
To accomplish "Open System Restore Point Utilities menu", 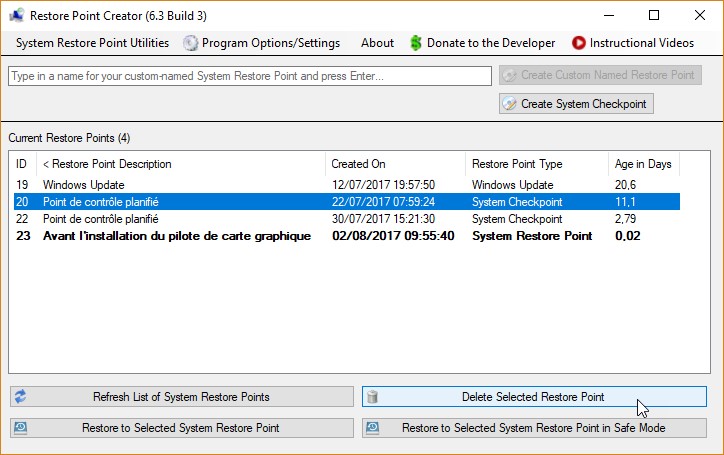I will click(x=92, y=43).
